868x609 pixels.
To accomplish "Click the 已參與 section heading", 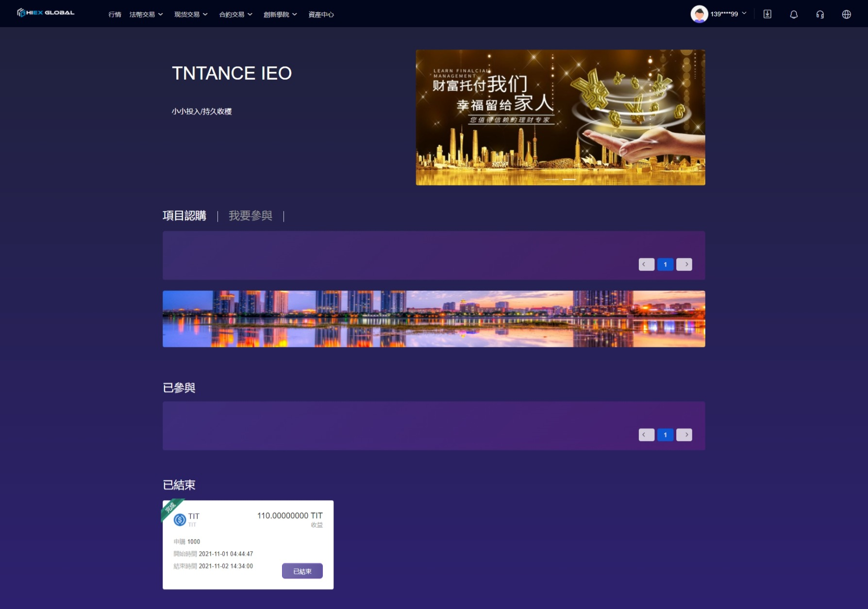I will (179, 388).
